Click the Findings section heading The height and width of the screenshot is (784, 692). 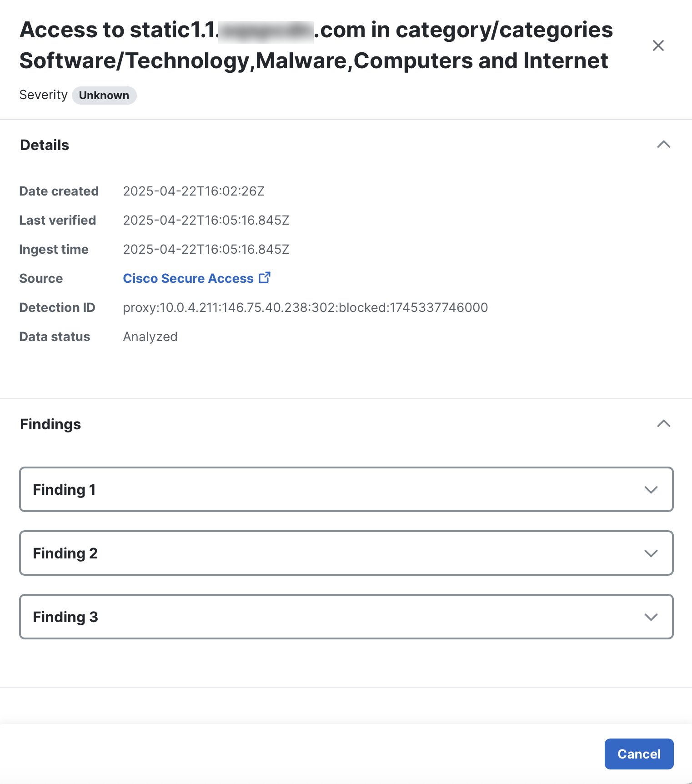[x=50, y=424]
